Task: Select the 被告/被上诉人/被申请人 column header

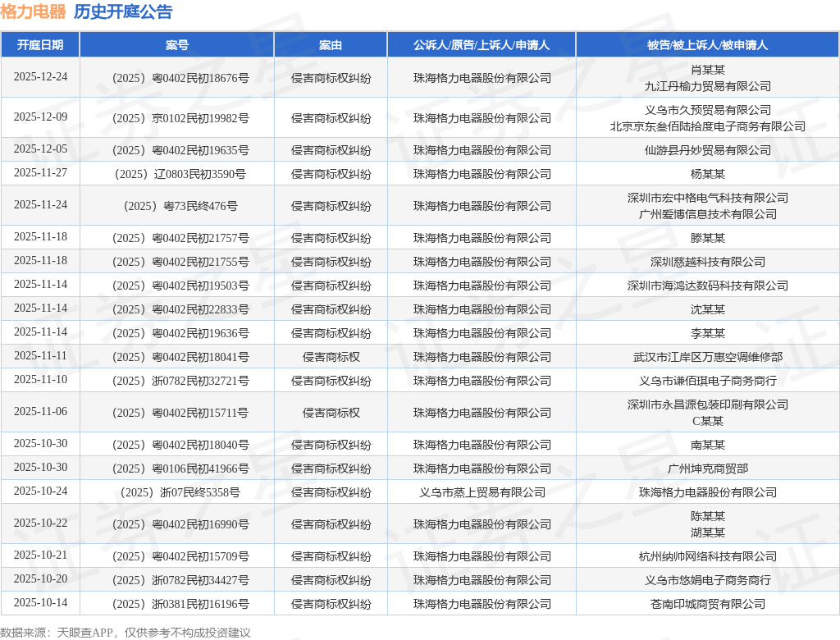Action: tap(708, 45)
